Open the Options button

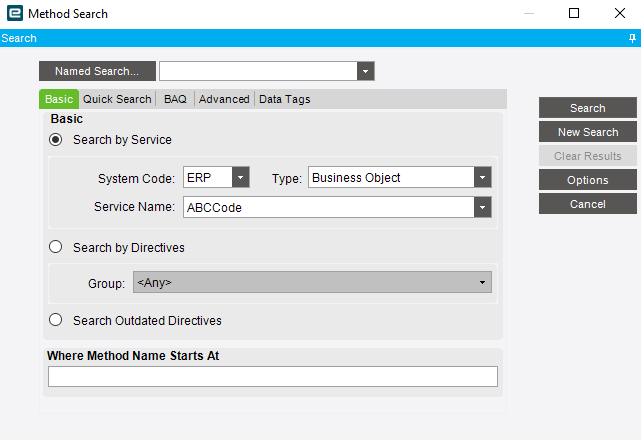pos(588,180)
